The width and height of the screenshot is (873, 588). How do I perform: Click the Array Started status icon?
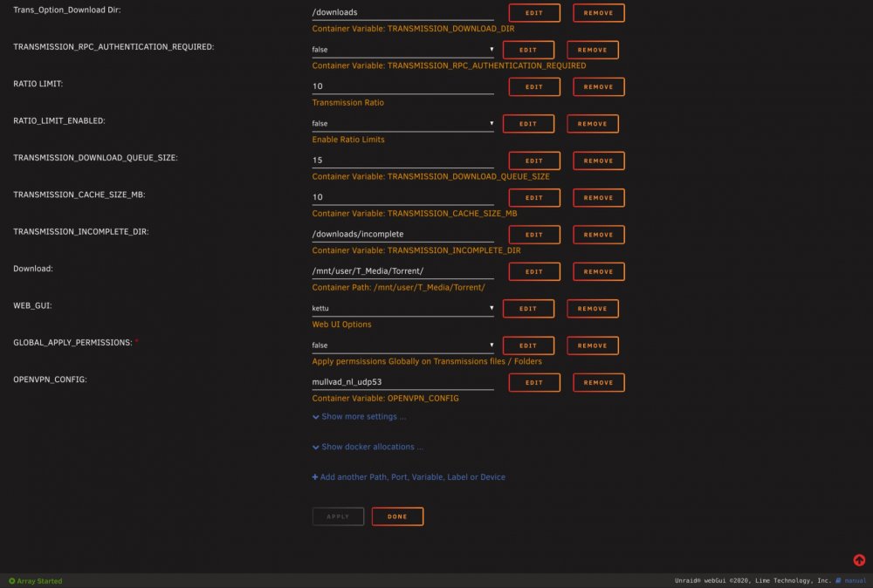pos(11,581)
